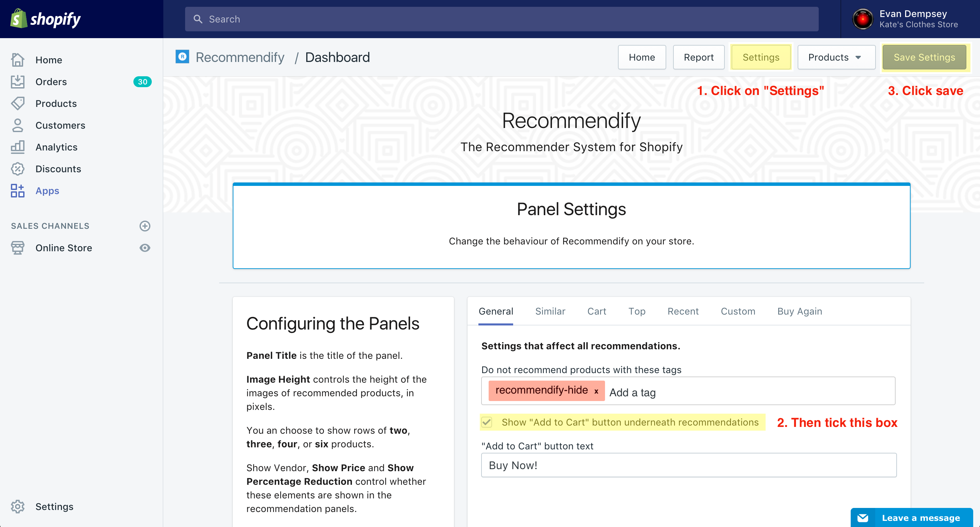Switch to the Top tab
Viewport: 980px width, 527px height.
coord(637,311)
